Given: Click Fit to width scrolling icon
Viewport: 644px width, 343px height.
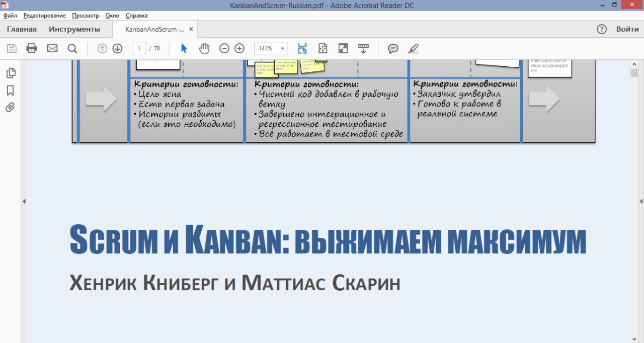Looking at the screenshot, I should pos(302,48).
